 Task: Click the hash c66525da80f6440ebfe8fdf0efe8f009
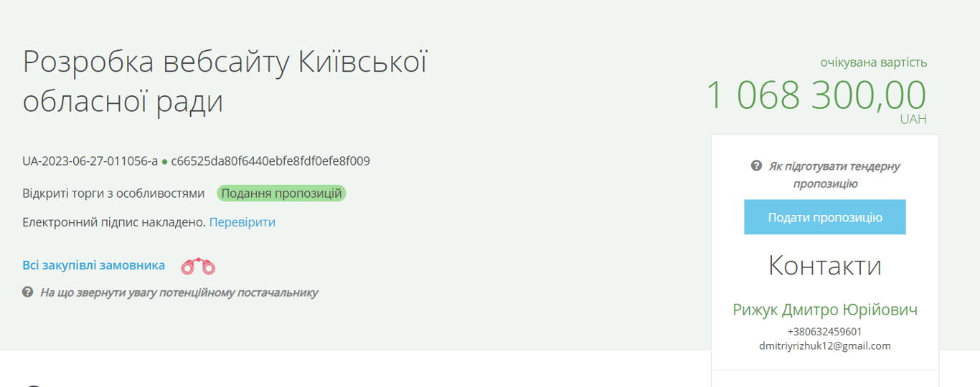point(270,161)
